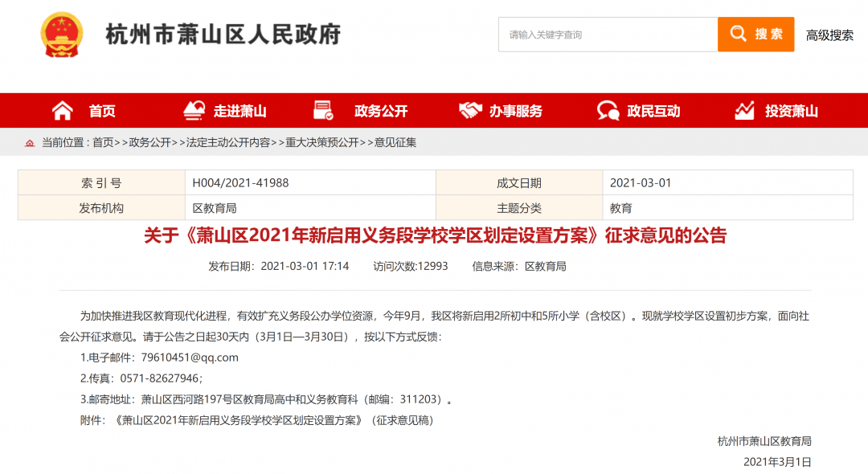Viewport: 868px width, 474px height.
Task: Click the 政务公开 document icon
Action: tap(323, 111)
